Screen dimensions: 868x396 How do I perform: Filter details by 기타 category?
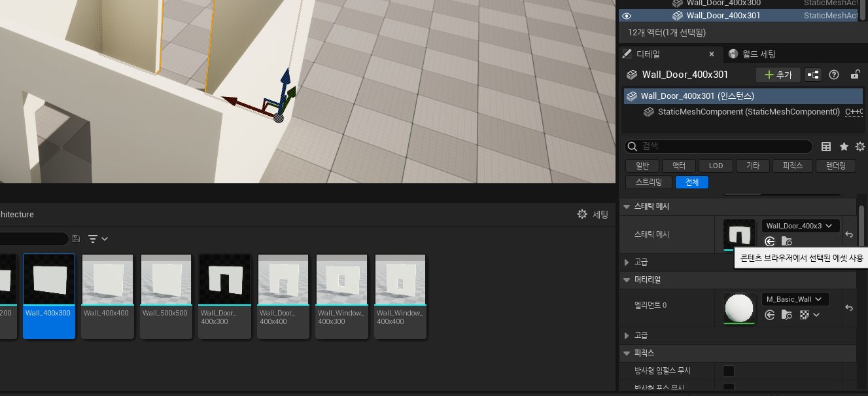[753, 166]
